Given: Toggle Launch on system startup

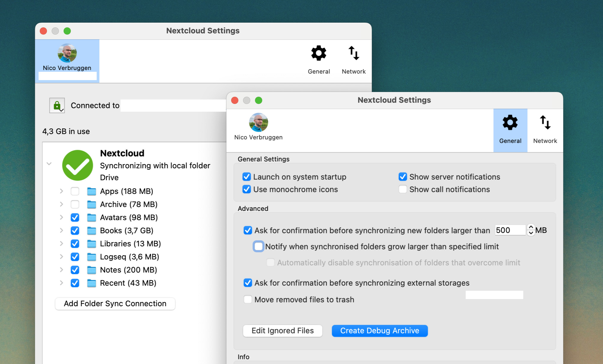Looking at the screenshot, I should point(247,177).
